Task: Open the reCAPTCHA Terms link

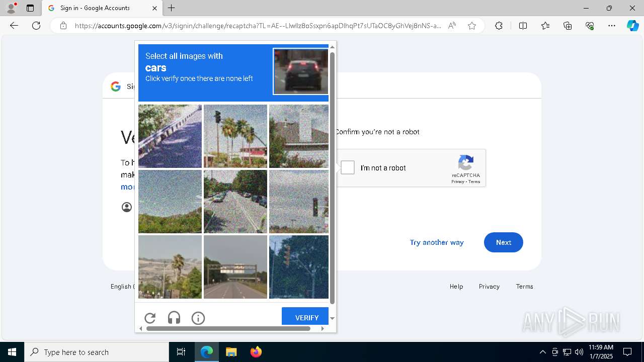Action: coord(474,182)
